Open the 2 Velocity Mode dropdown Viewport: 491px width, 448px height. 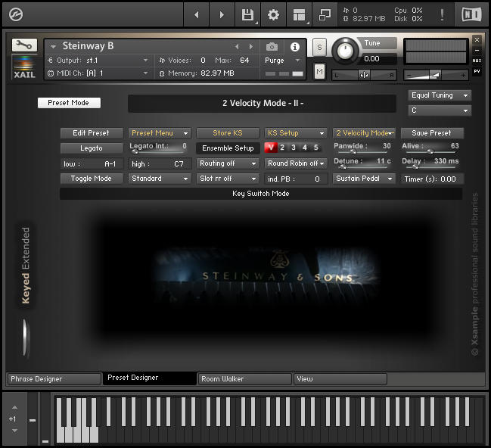coord(364,133)
